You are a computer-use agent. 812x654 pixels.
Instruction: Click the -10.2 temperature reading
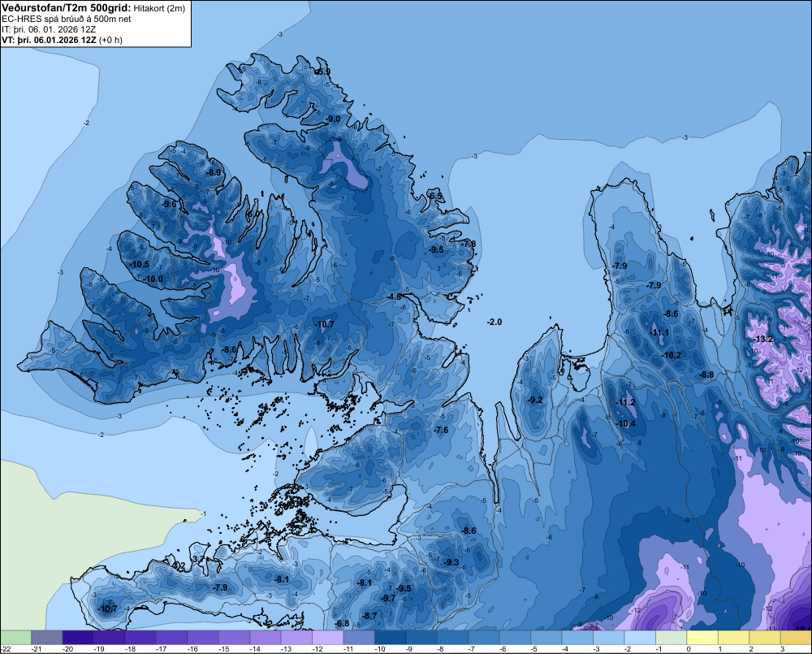672,355
